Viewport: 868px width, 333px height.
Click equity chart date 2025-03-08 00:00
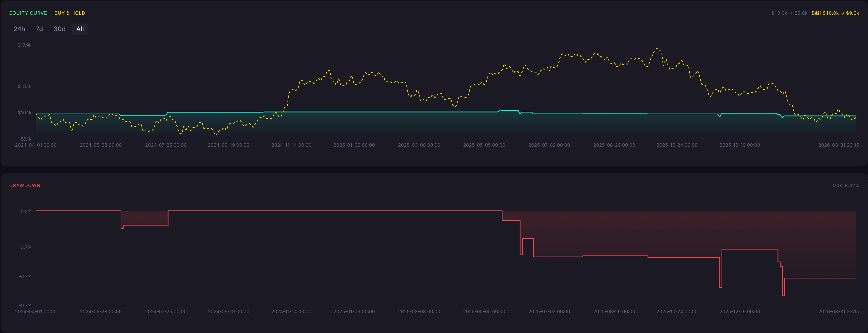(x=419, y=145)
